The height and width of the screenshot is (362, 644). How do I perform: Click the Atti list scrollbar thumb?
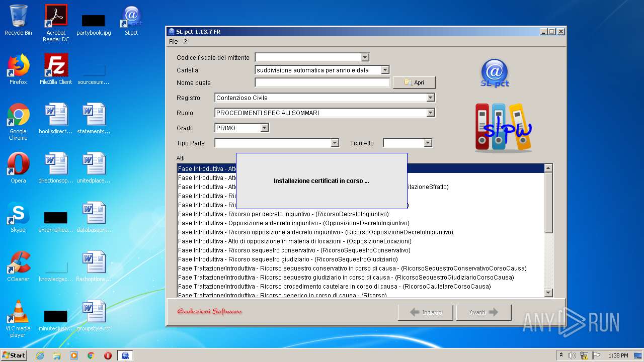[x=548, y=202]
